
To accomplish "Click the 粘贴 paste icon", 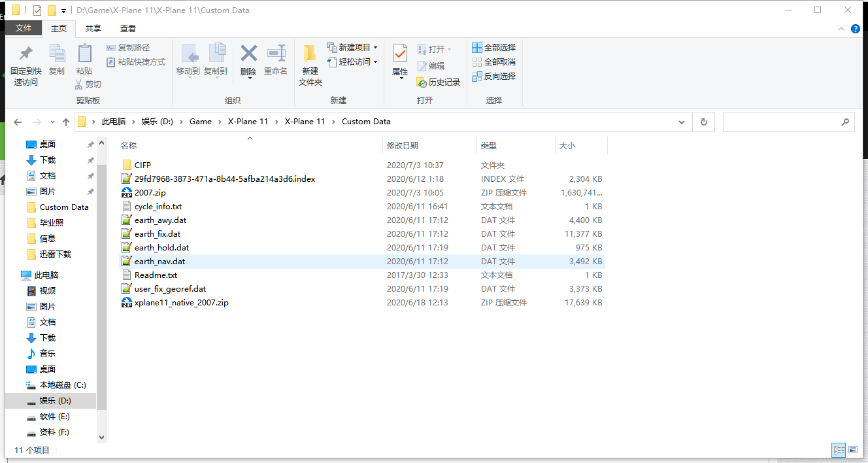I will click(x=84, y=54).
